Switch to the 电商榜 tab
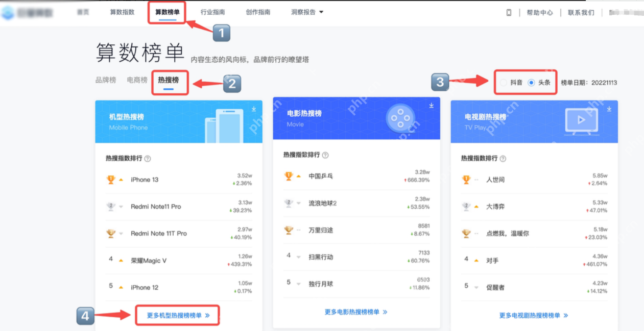644x331 pixels. coord(137,80)
